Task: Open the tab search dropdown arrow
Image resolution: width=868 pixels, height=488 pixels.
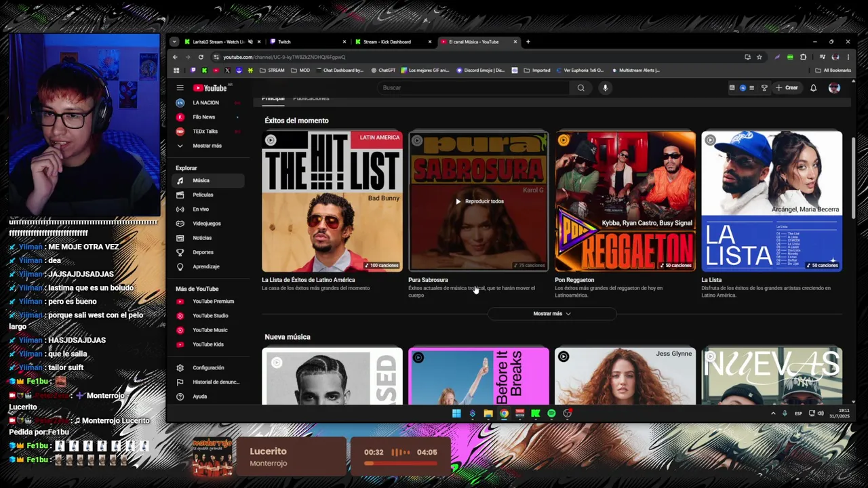Action: 174,42
